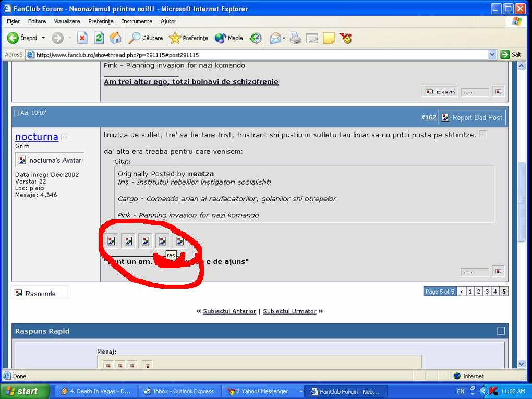532x399 pixels.
Task: Click the post status icon before Azi, 10:07
Action: coord(16,113)
